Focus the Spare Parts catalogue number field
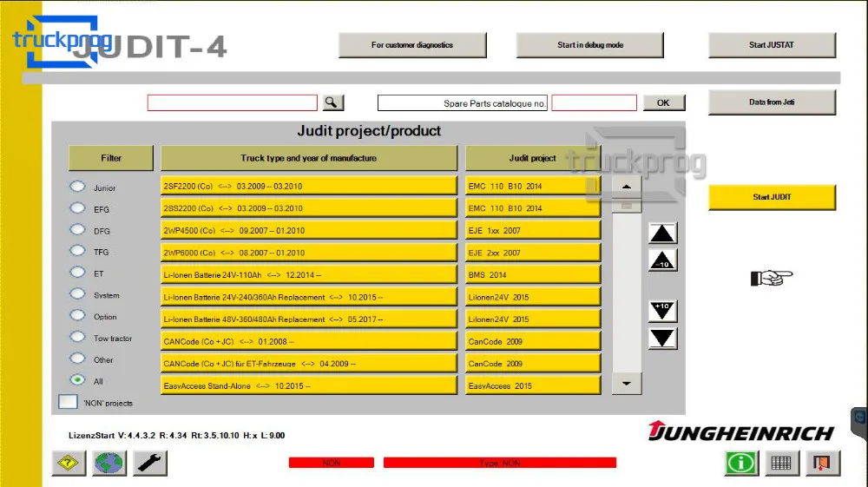 (594, 103)
